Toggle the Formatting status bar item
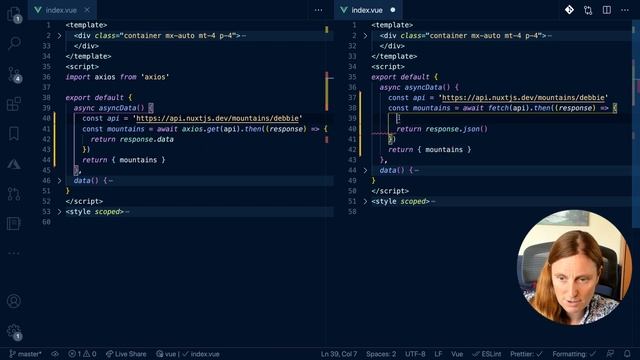The image size is (640, 360). pos(574,354)
